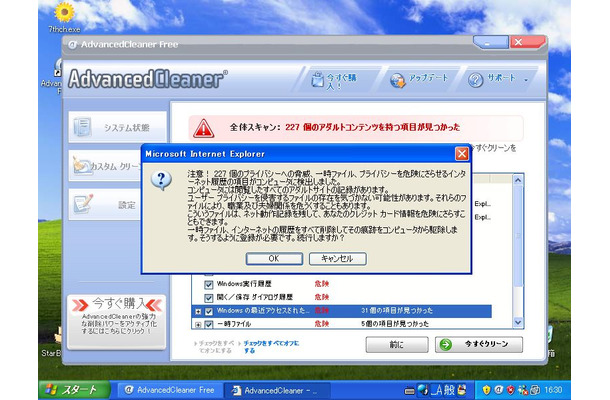Open the 設定 sidebar tab

105,205
